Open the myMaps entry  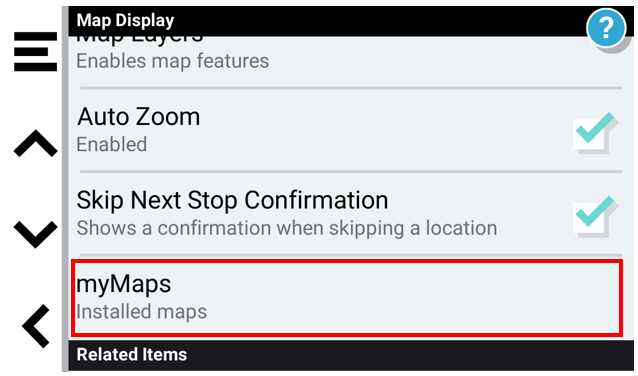347,298
